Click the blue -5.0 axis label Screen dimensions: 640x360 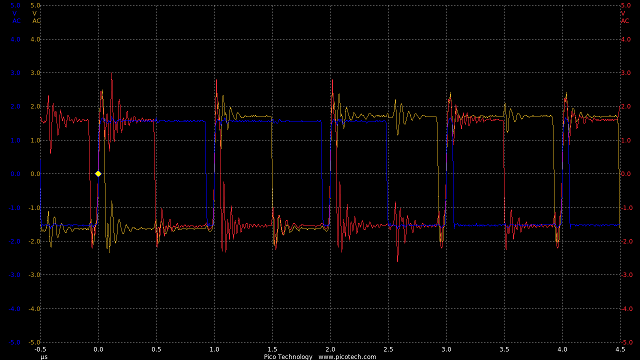click(x=14, y=342)
